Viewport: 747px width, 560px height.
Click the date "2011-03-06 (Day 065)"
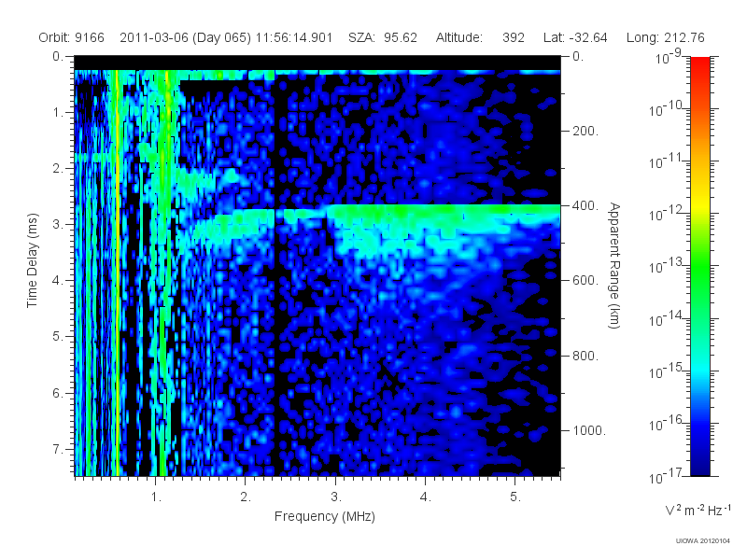185,37
